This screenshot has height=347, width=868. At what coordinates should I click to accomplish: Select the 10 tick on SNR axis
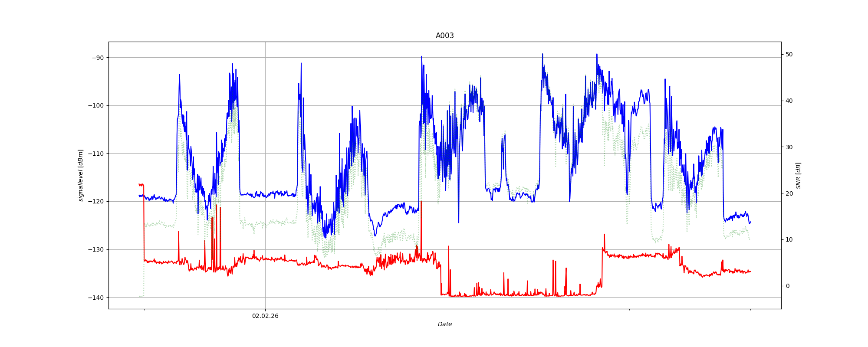pyautogui.click(x=789, y=240)
